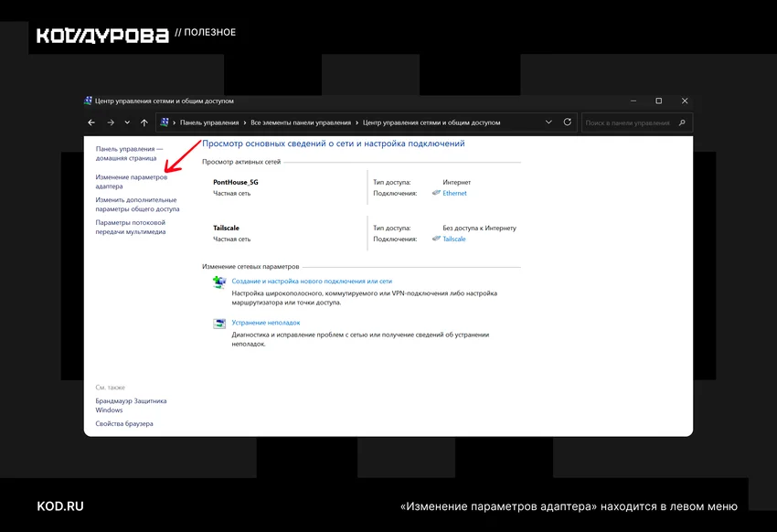The image size is (777, 532).
Task: Click Устранение неполадок link
Action: coord(266,323)
